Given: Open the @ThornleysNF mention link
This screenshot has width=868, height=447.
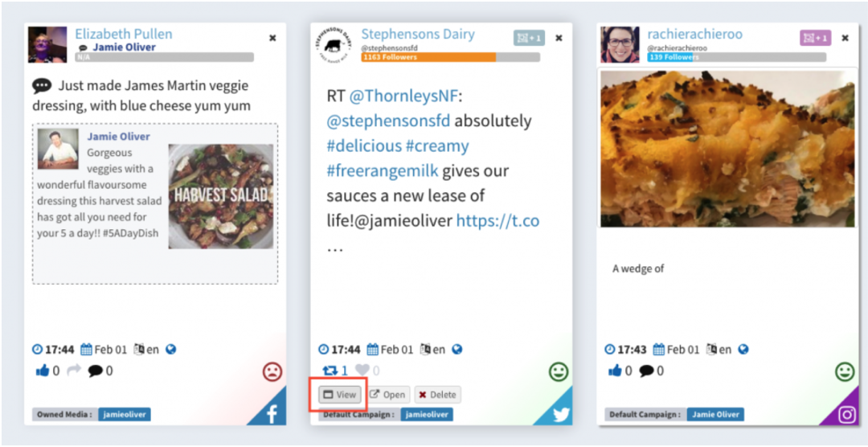Looking at the screenshot, I should click(403, 96).
